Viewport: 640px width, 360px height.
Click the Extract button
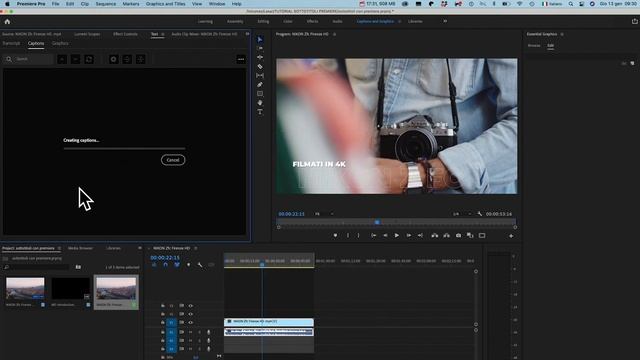447,236
